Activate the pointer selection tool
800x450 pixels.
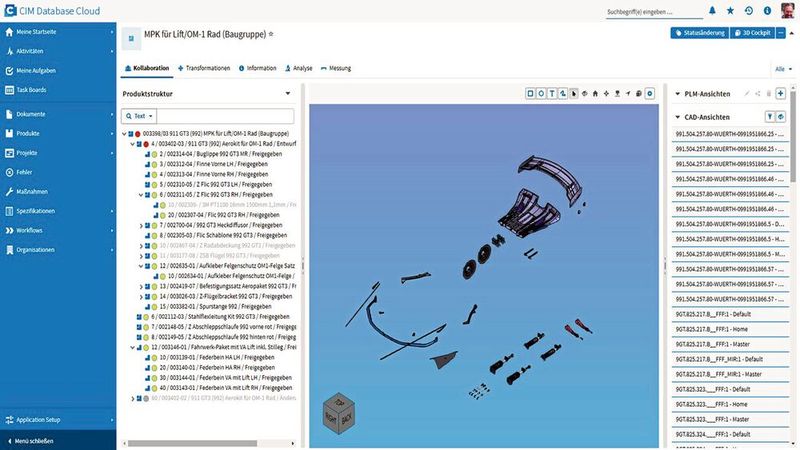(x=573, y=93)
